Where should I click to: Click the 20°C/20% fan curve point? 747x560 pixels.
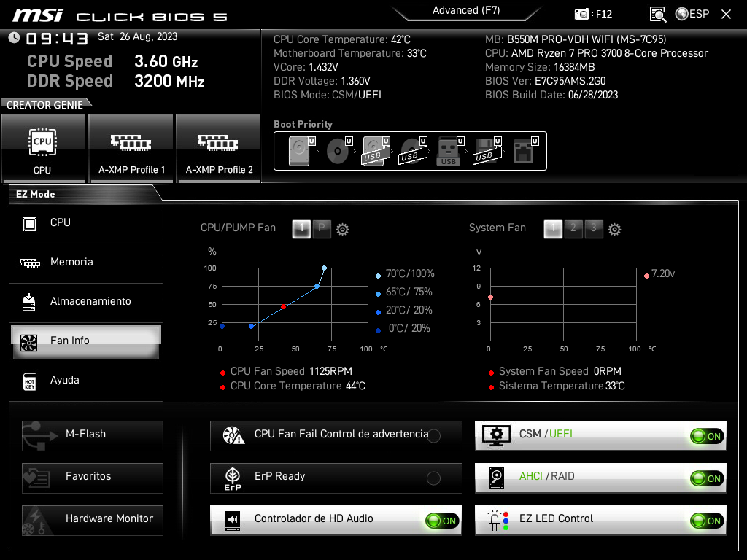pos(252,326)
